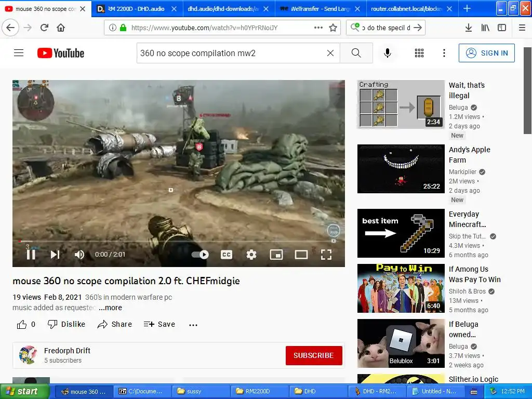
Task: Open the Firefox library icon
Action: pyautogui.click(x=485, y=28)
